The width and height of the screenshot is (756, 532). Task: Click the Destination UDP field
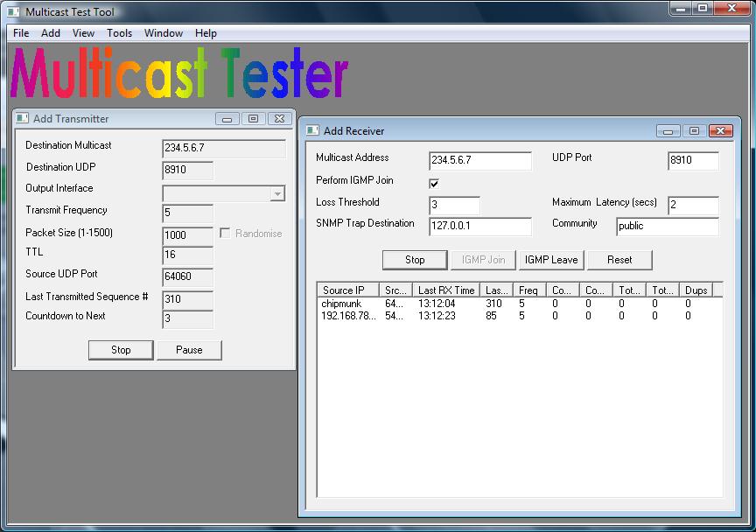point(188,171)
